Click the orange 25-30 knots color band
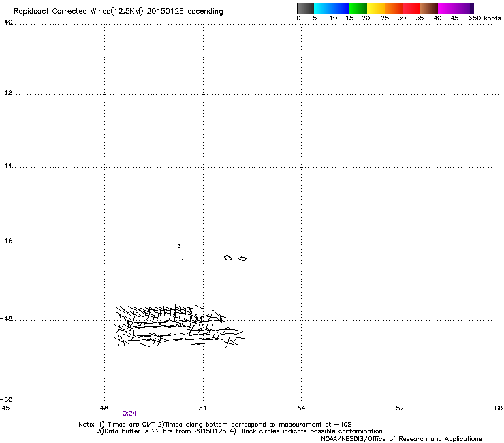This screenshot has height=443, width=504. pos(394,8)
